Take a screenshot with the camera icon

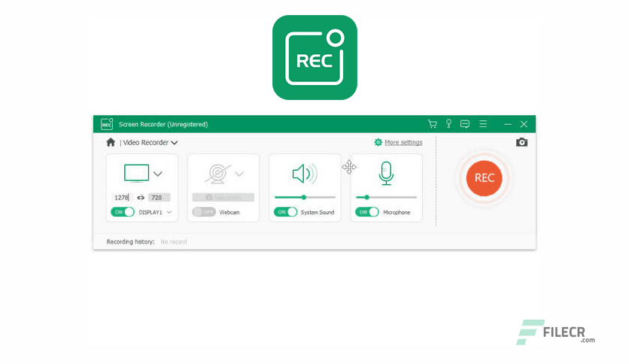click(x=521, y=142)
